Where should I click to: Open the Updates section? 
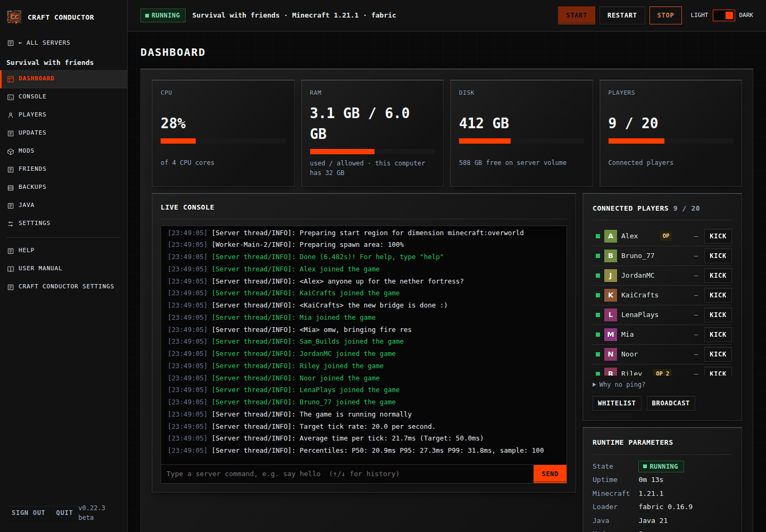coord(64,133)
